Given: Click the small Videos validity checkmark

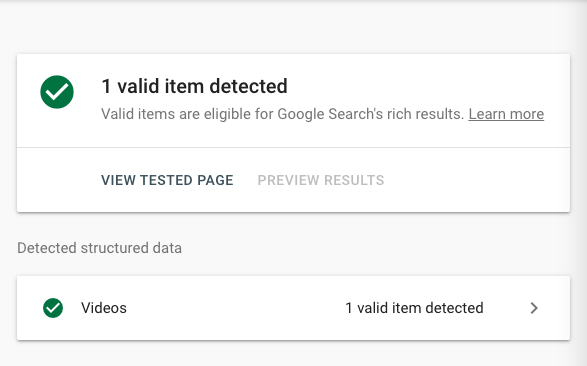Looking at the screenshot, I should tap(53, 308).
